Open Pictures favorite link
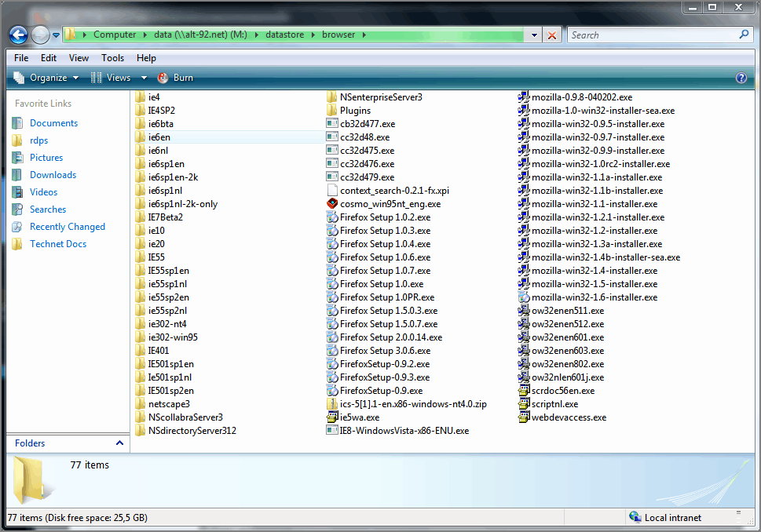Screen dimensions: 761x532 [46, 158]
